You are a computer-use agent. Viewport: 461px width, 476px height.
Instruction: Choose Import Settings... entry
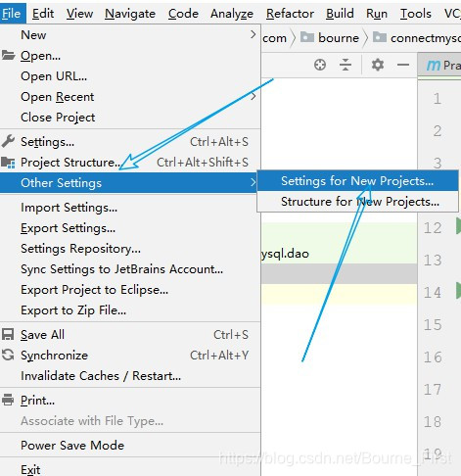130,208
